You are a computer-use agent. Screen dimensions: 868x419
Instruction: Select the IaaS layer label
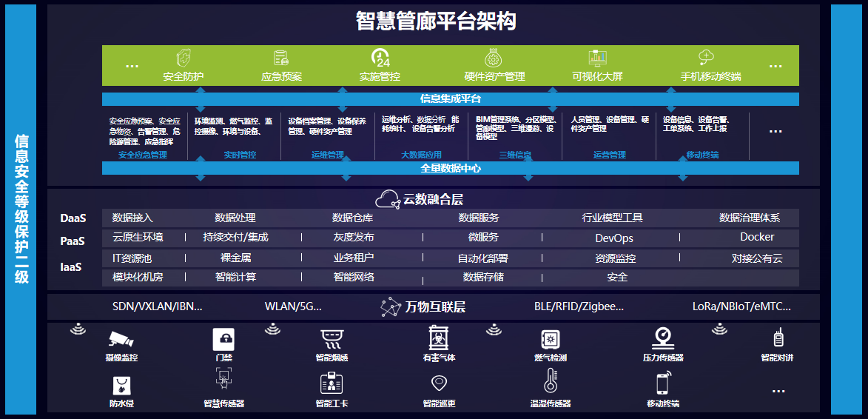[71, 267]
